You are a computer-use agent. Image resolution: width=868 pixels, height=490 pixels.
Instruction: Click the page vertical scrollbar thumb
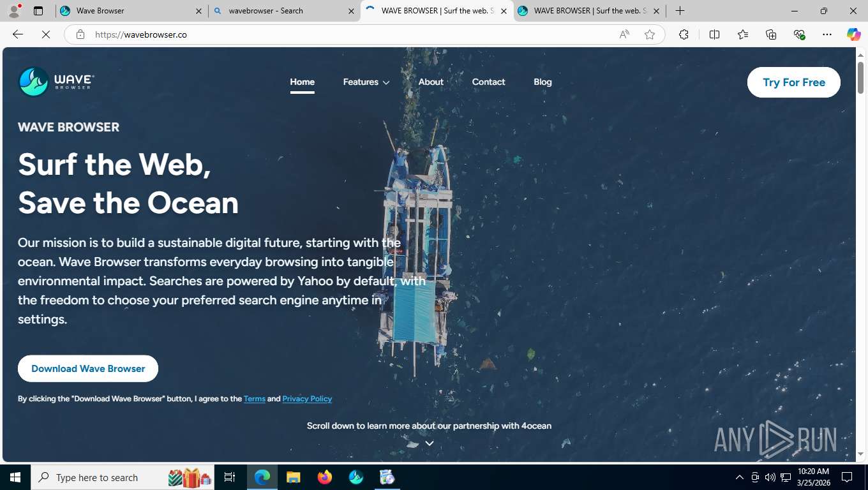tap(860, 78)
